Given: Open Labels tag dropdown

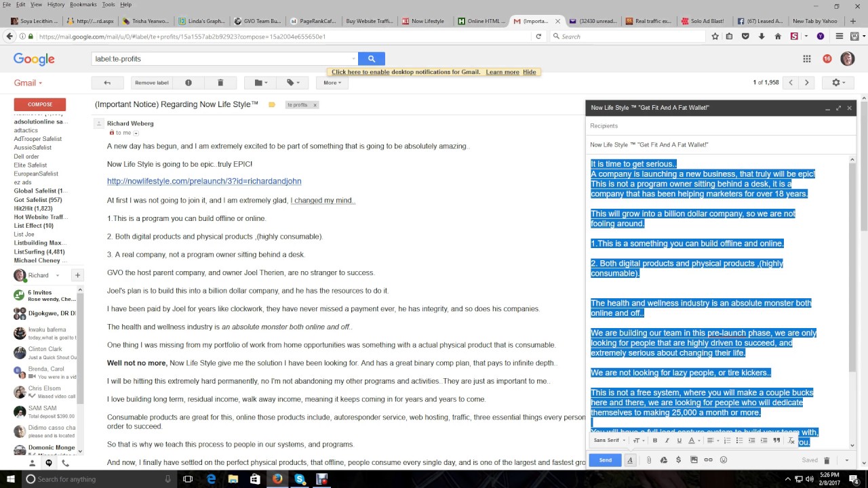Looking at the screenshot, I should click(x=293, y=83).
